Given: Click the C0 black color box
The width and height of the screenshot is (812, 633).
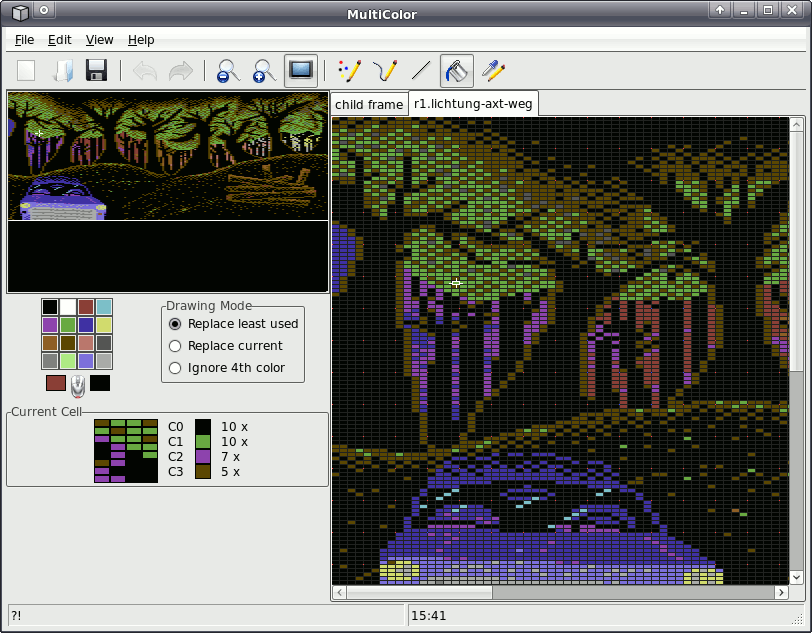Looking at the screenshot, I should coord(202,427).
